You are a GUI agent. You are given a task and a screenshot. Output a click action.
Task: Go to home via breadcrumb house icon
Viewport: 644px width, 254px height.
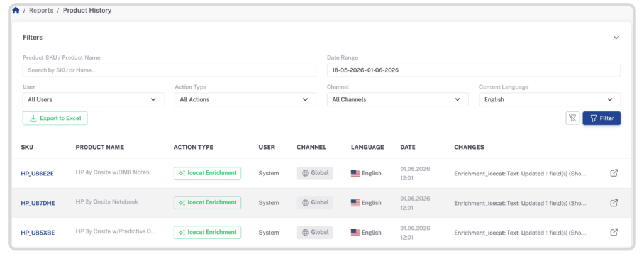click(x=16, y=10)
